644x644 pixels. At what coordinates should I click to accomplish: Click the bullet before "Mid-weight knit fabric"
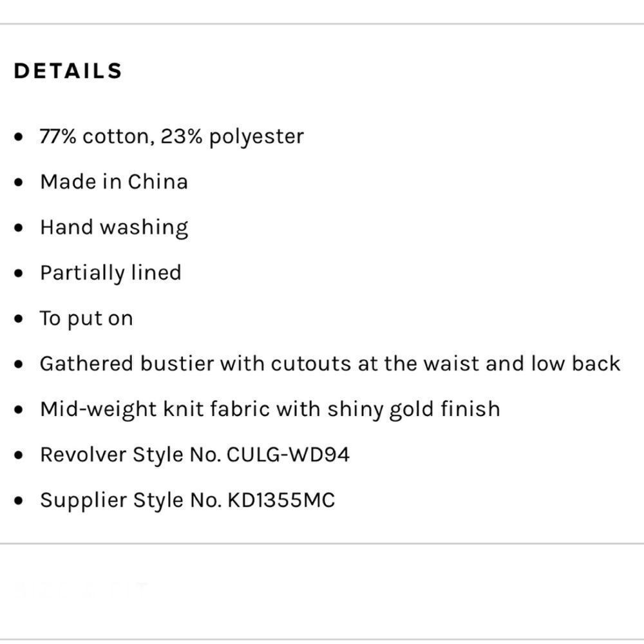click(21, 410)
